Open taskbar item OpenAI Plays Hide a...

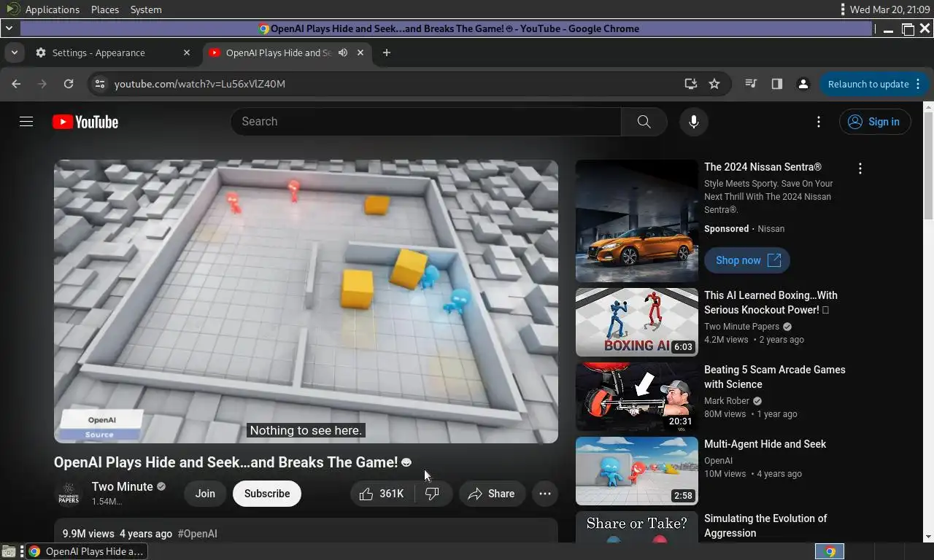tap(86, 551)
